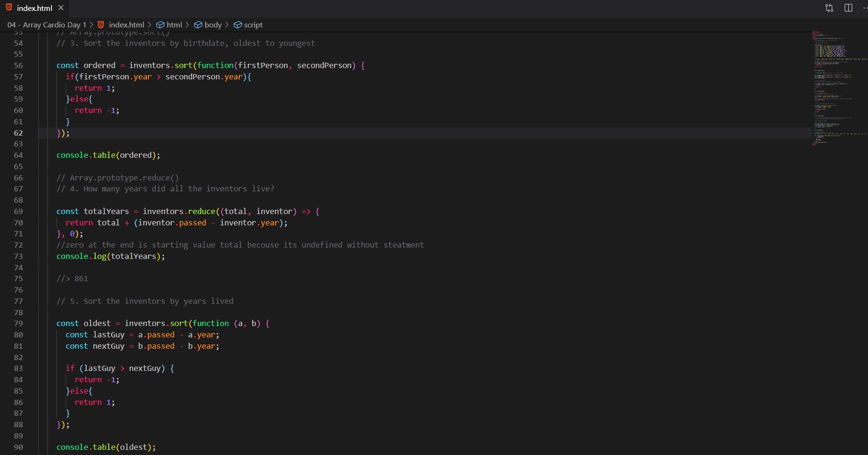868x455 pixels.
Task: Click line number 90 in the gutter
Action: 18,447
